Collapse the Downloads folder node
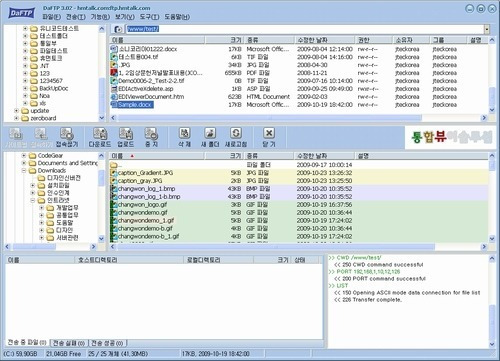 pyautogui.click(x=24, y=170)
